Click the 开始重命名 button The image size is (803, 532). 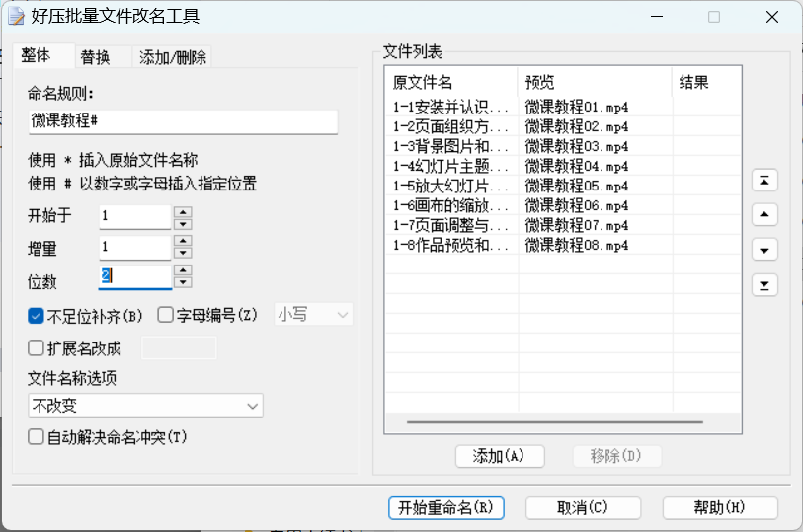click(x=445, y=507)
